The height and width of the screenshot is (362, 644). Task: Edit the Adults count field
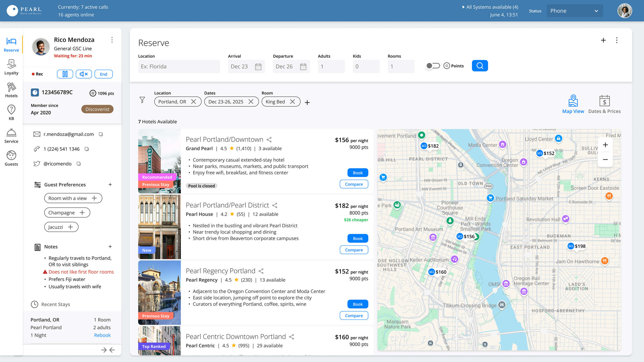click(331, 66)
